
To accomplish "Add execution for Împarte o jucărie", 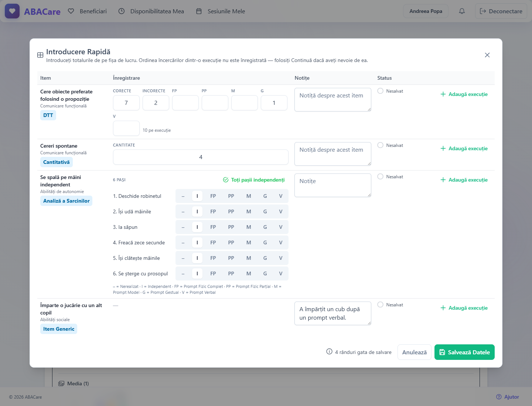I will tap(464, 308).
